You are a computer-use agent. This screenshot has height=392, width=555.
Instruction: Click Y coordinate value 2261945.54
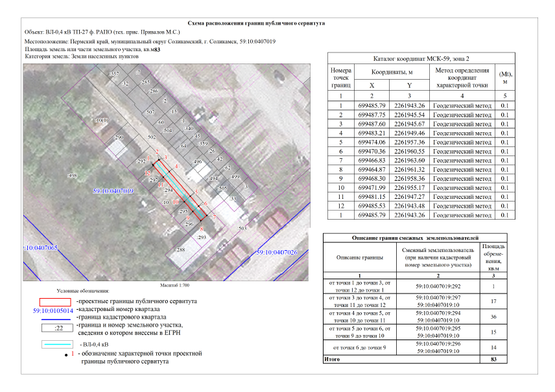pyautogui.click(x=410, y=115)
